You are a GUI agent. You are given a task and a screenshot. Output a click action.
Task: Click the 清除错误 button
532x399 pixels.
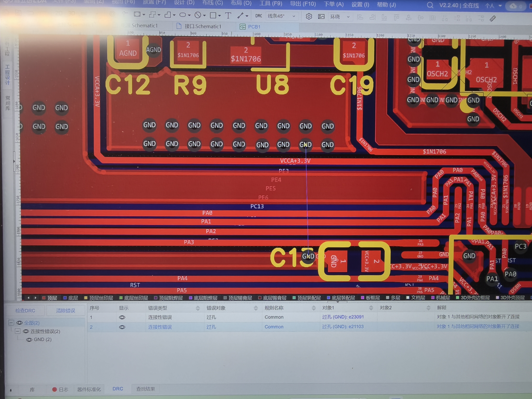click(x=65, y=310)
